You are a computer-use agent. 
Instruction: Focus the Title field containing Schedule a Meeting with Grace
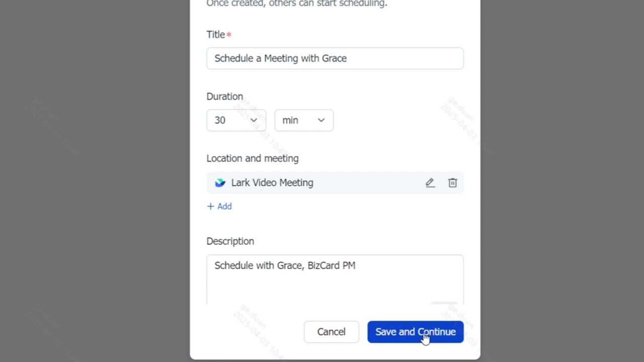point(335,58)
